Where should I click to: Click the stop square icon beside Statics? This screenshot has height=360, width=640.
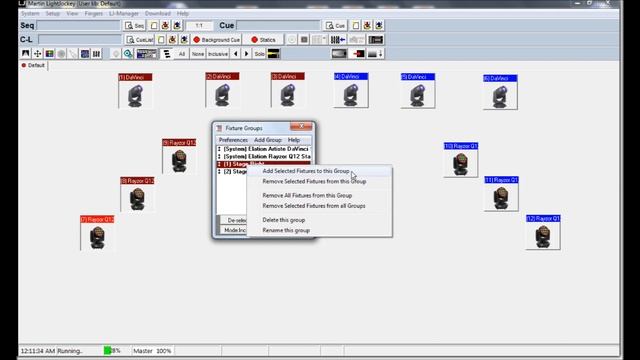click(x=304, y=40)
